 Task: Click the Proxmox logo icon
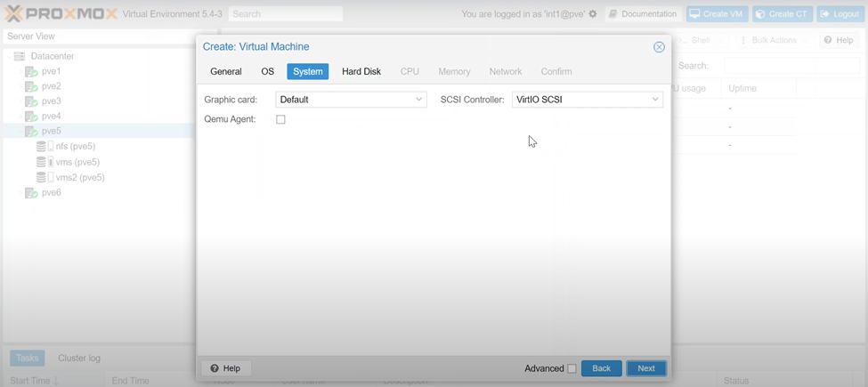coord(15,13)
